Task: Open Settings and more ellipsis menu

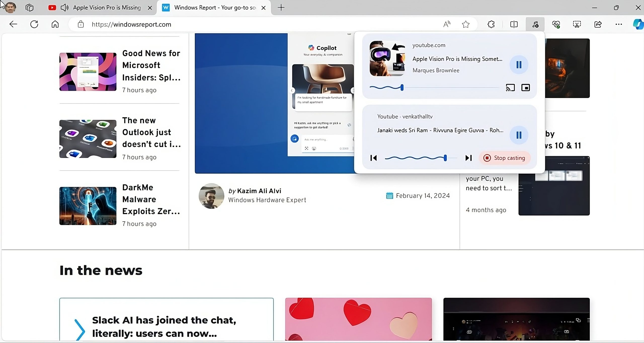Action: coord(619,24)
